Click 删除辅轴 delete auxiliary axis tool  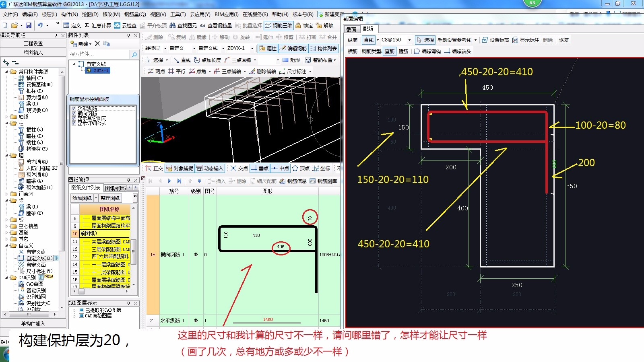(262, 71)
